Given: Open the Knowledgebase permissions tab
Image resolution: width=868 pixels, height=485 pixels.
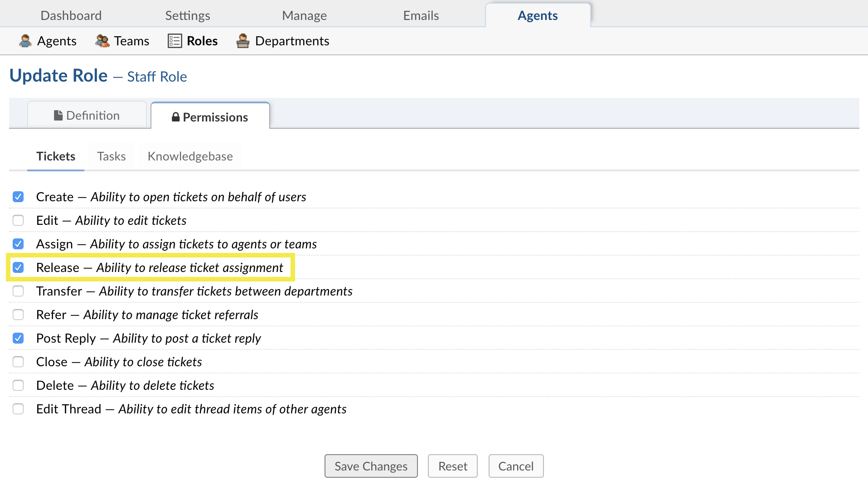Looking at the screenshot, I should pos(190,156).
